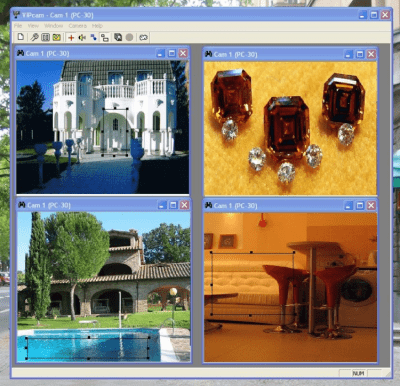Click the camera icon of the room window

click(209, 205)
